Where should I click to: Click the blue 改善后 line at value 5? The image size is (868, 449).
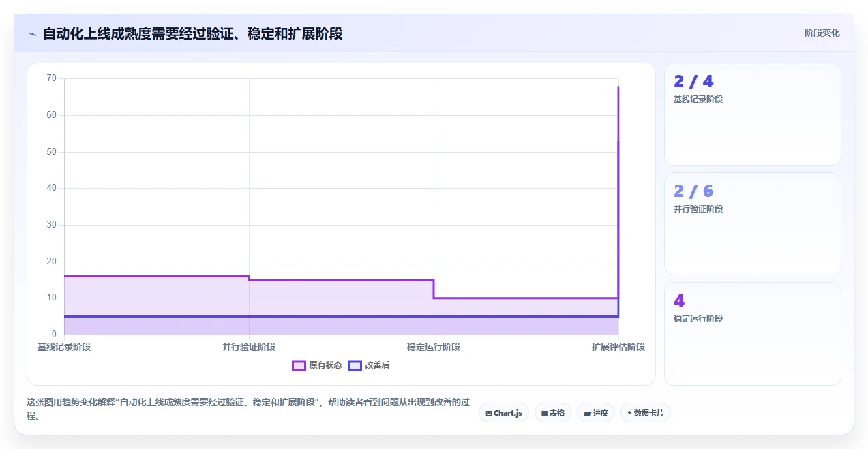341,316
